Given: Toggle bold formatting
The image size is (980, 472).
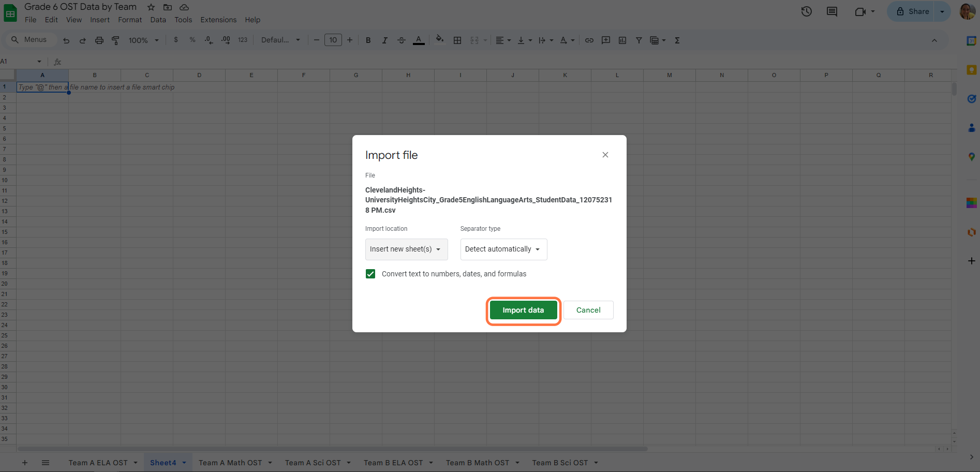Looking at the screenshot, I should pos(368,40).
